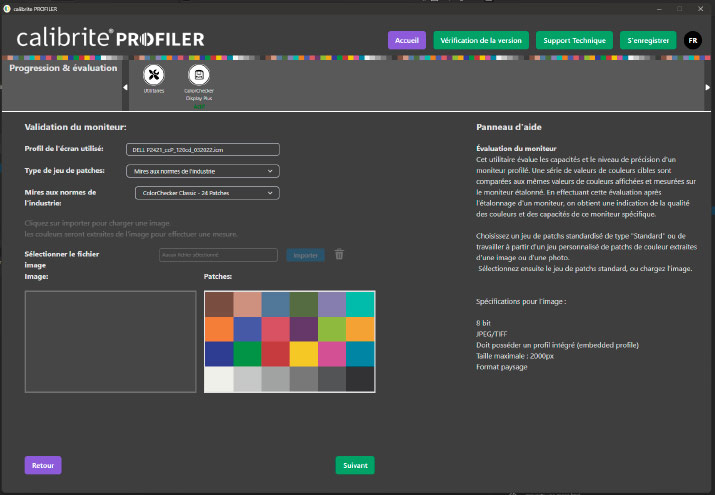This screenshot has width=715, height=495.
Task: Minimize the calibrite PROFILER window
Action: pos(659,8)
